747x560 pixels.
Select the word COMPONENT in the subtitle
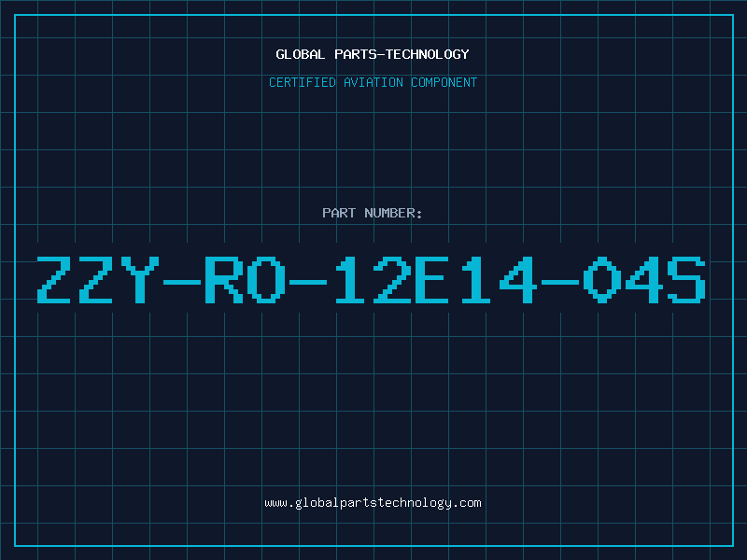(444, 82)
